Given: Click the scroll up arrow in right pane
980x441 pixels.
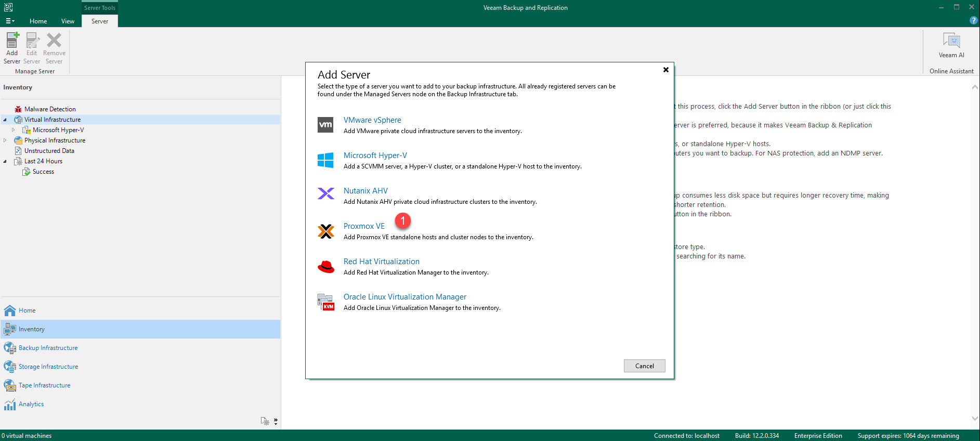Looking at the screenshot, I should coord(975,87).
